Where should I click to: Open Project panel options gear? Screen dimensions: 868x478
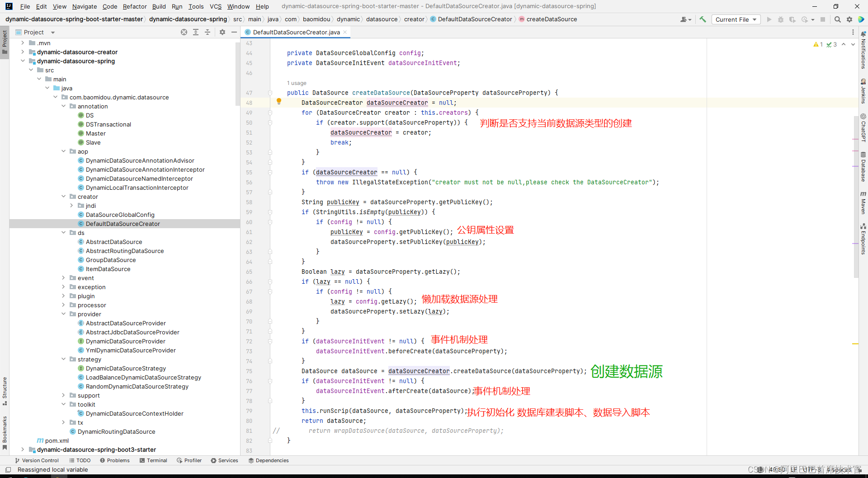[222, 32]
